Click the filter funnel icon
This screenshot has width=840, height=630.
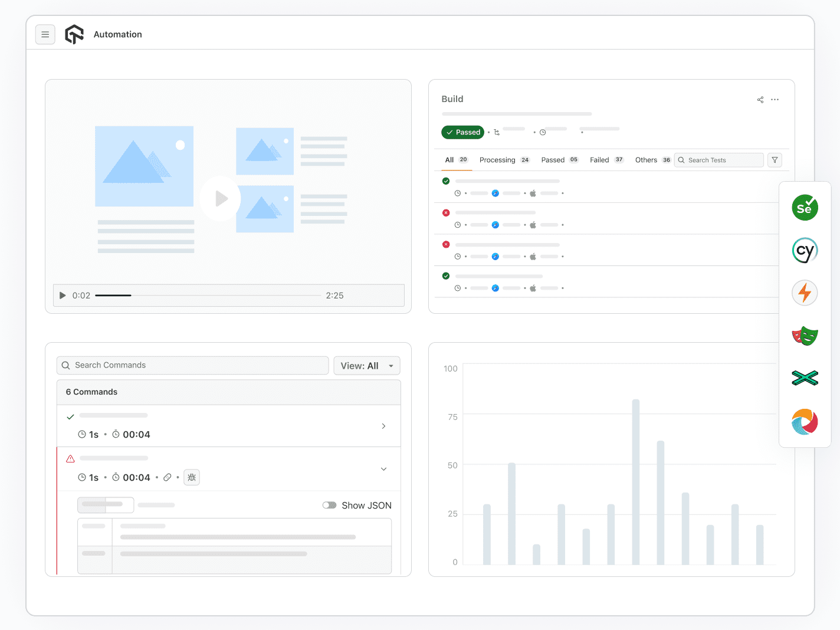point(775,160)
